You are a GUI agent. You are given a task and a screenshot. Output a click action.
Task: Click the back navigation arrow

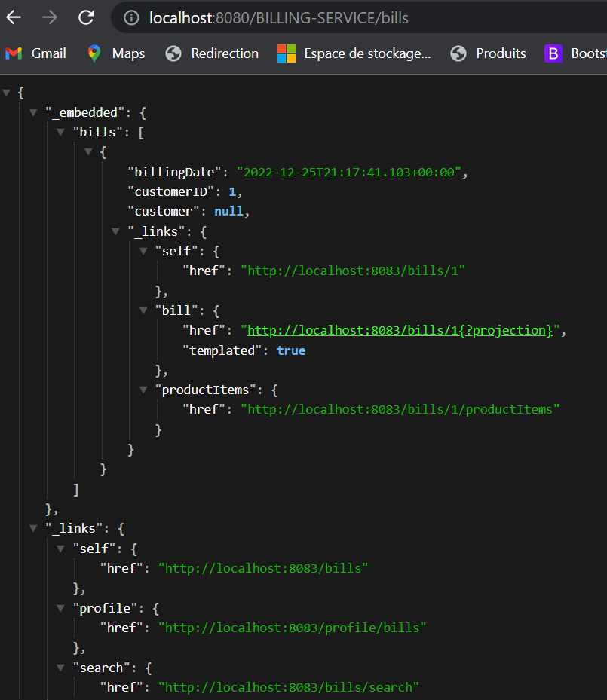(x=15, y=17)
